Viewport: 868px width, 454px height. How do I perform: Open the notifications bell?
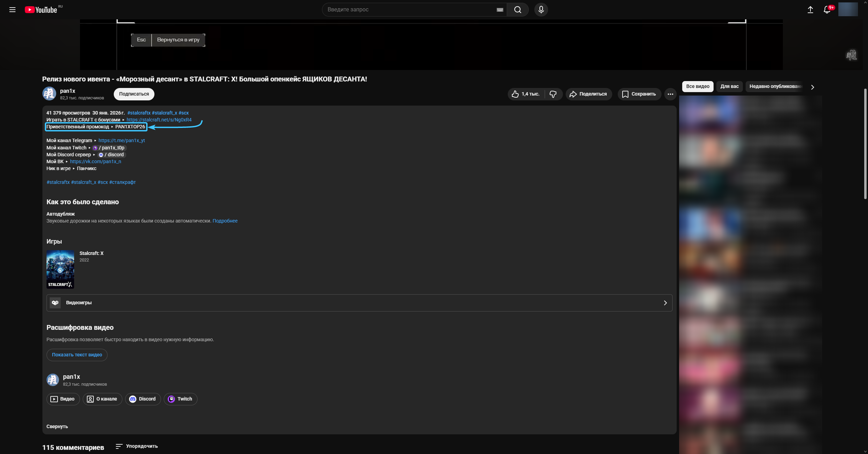(827, 10)
